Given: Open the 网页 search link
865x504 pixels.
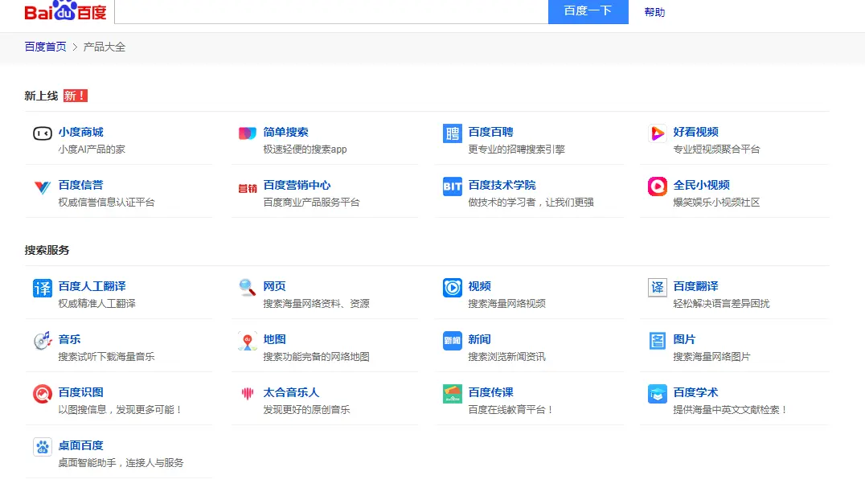Looking at the screenshot, I should point(274,286).
